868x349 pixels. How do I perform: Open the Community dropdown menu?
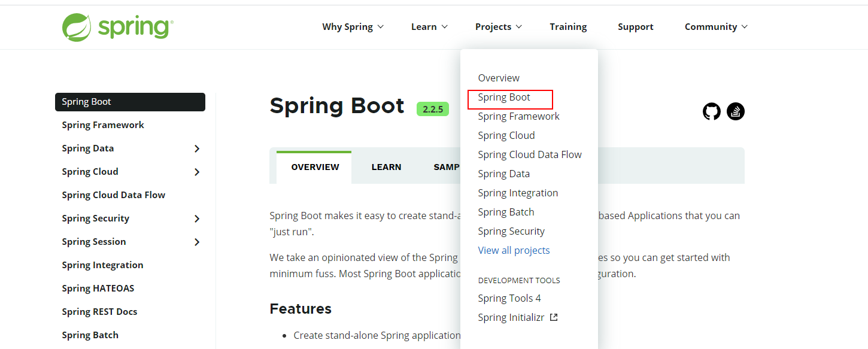pyautogui.click(x=716, y=27)
